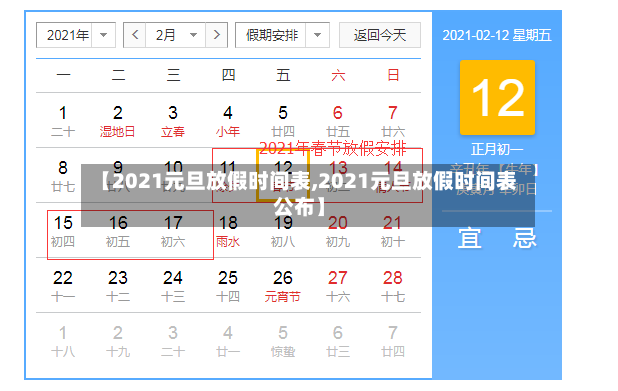Select February 23 (十二)

[118, 286]
